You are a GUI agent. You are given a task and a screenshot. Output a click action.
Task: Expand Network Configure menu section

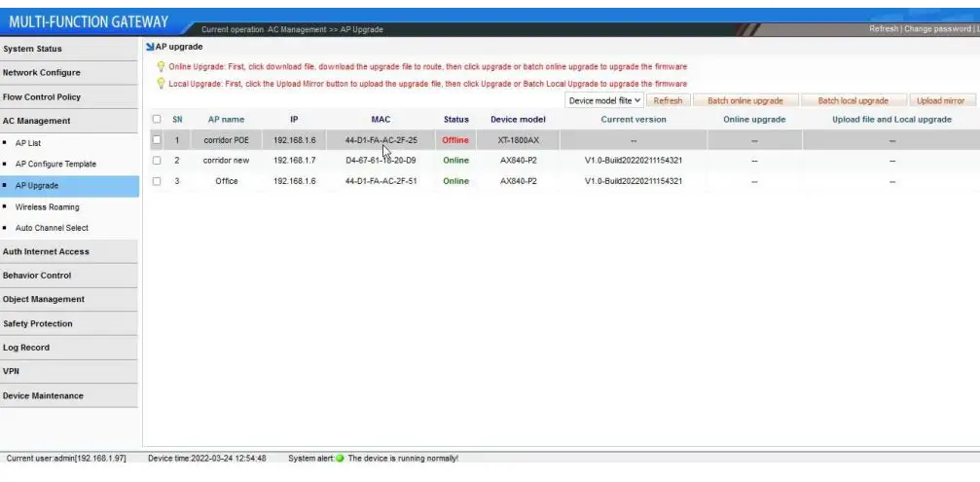tap(69, 72)
